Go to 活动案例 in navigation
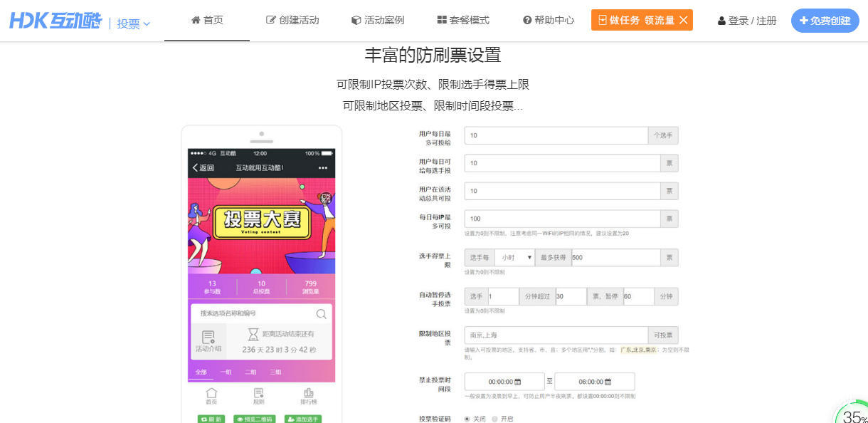The height and width of the screenshot is (423, 868). pyautogui.click(x=378, y=21)
